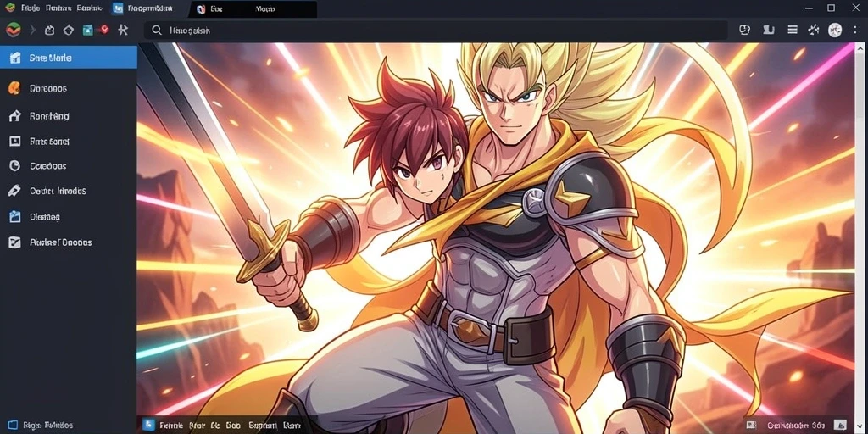Click the red badge toolbar icon

103,30
